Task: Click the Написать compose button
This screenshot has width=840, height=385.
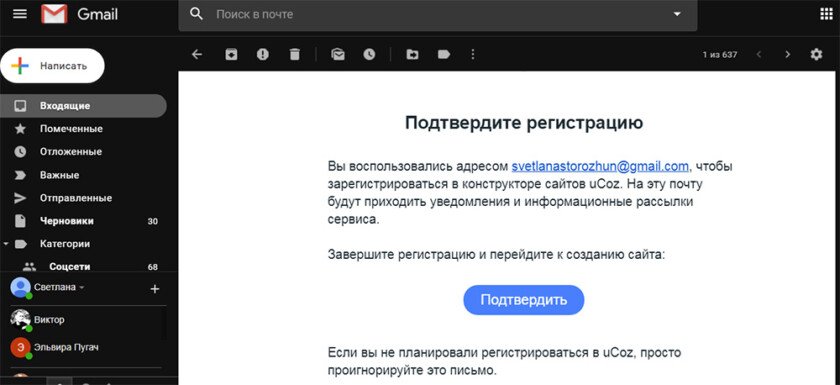Action: tap(52, 66)
